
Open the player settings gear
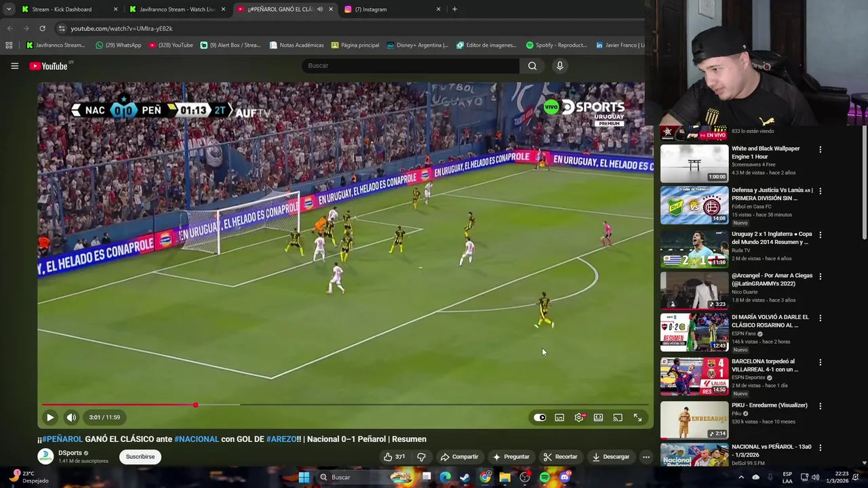579,418
